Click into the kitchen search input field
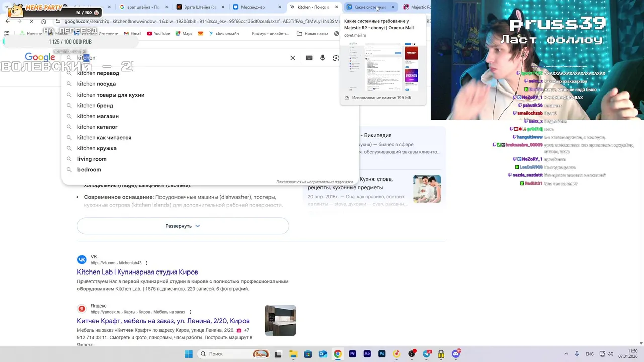The width and height of the screenshot is (644, 362). [x=181, y=58]
